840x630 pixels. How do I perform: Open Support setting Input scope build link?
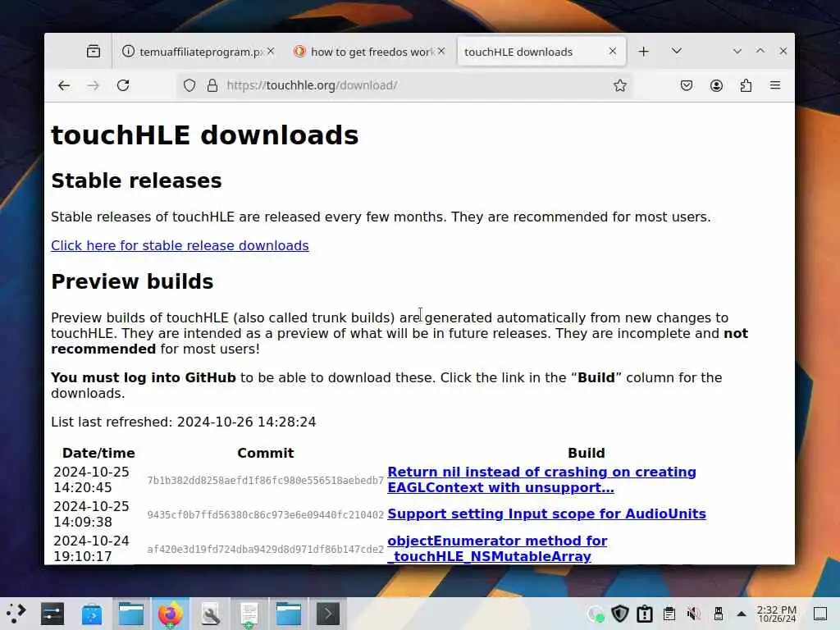coord(546,514)
